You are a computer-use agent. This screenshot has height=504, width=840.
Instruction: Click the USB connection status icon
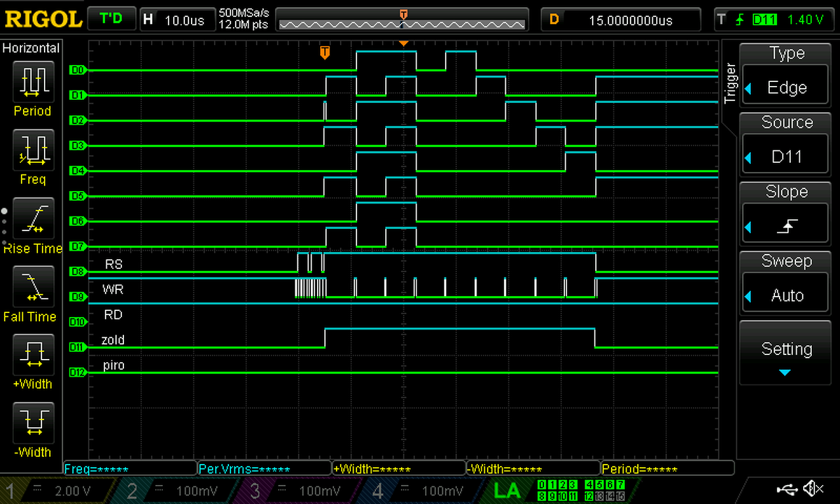pos(786,489)
